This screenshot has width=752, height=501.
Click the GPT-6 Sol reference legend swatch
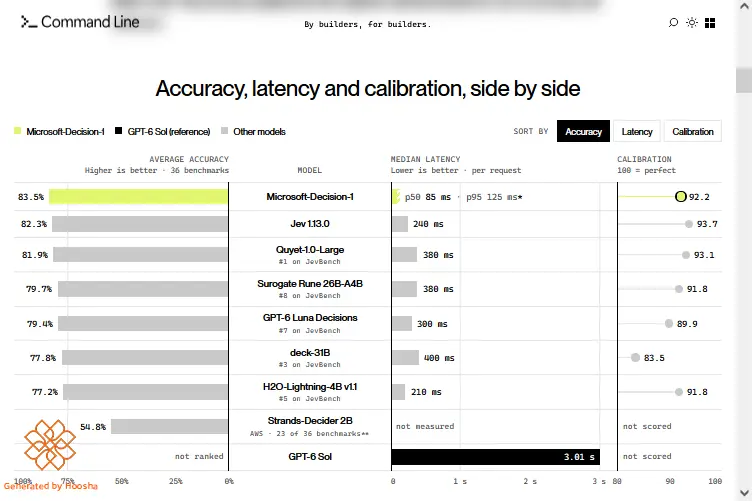tap(118, 131)
